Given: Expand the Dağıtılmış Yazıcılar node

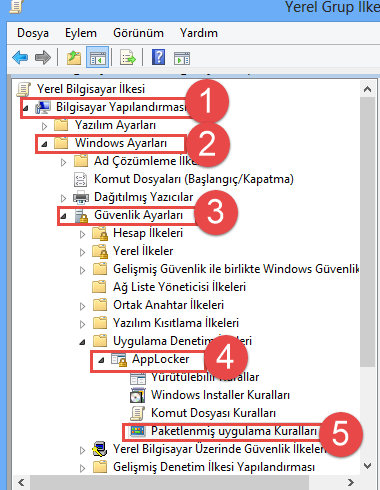Looking at the screenshot, I should tap(63, 198).
